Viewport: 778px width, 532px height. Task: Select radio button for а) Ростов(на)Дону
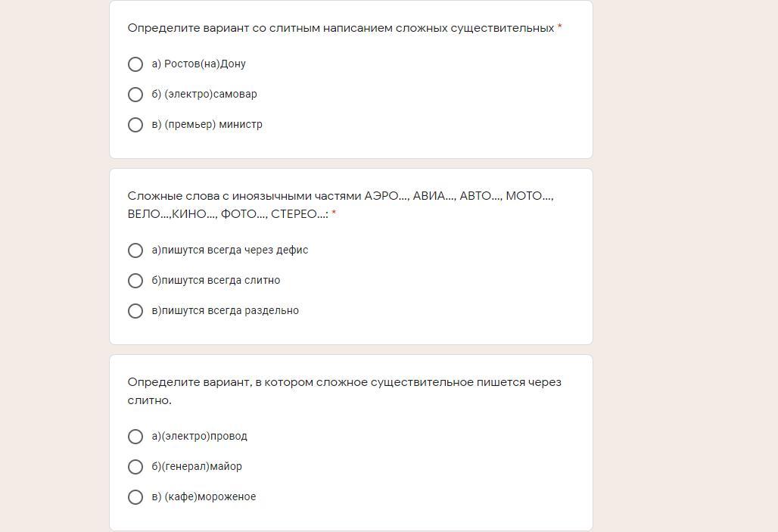135,64
